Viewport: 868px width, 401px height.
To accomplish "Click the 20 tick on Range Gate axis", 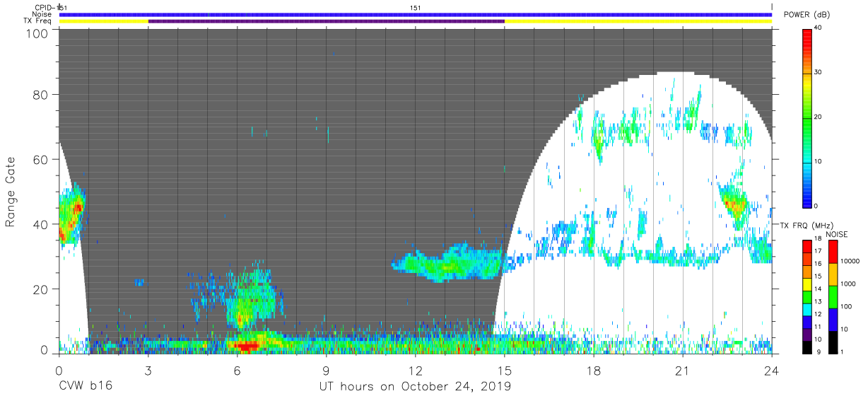I will [x=40, y=289].
